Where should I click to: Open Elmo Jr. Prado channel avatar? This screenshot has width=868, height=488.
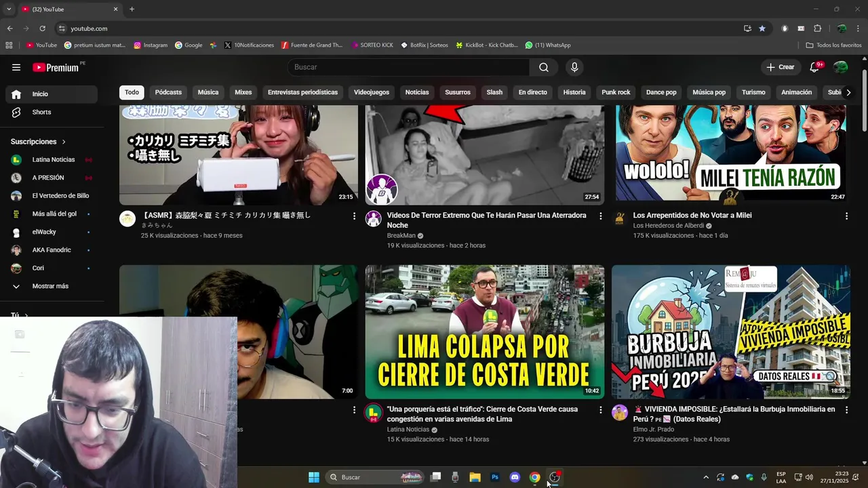click(x=620, y=413)
